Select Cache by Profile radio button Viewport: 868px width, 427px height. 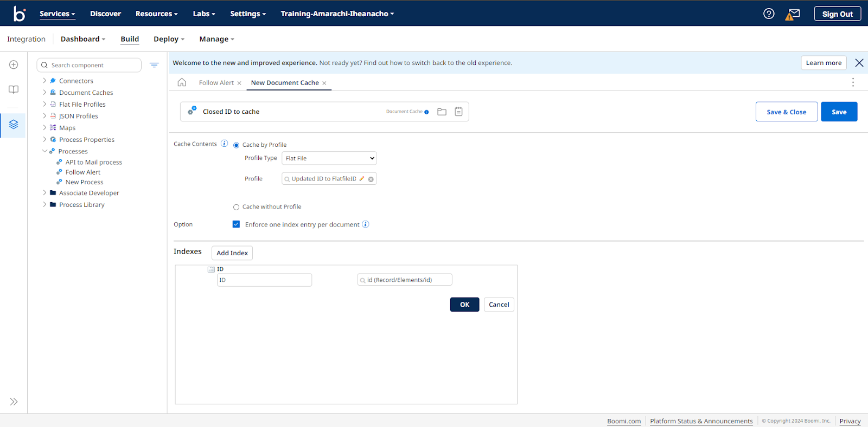point(236,145)
